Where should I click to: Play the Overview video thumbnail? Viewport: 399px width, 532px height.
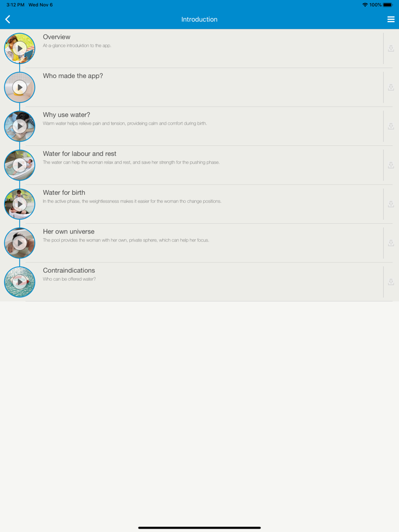(20, 48)
